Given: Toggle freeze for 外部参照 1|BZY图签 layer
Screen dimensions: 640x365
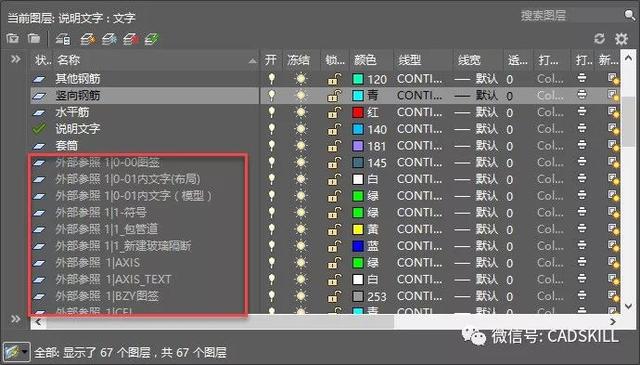Looking at the screenshot, I should (301, 296).
